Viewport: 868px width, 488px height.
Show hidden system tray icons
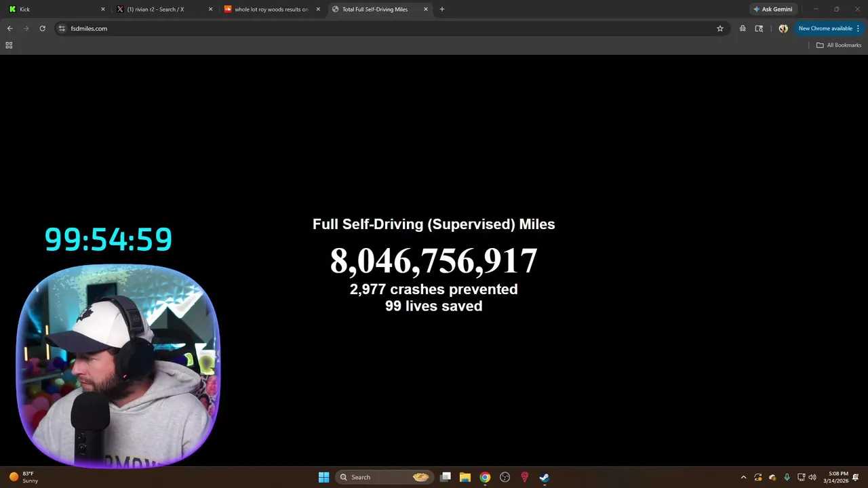tap(743, 477)
